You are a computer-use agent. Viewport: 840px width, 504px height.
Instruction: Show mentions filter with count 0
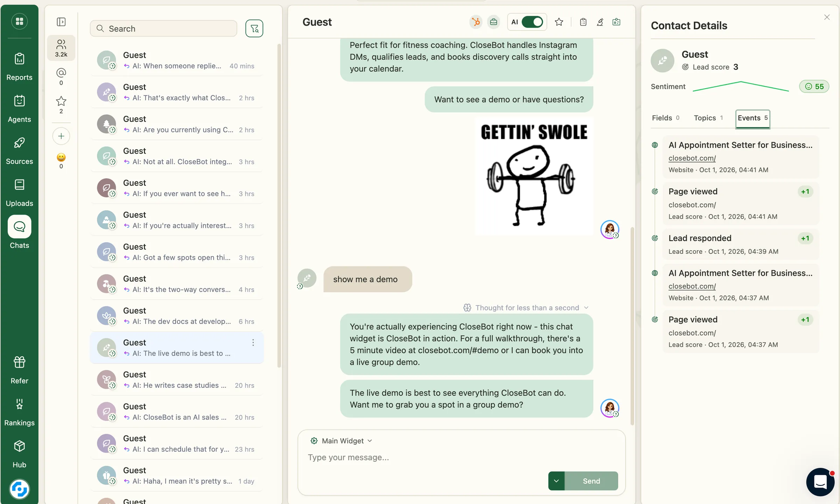click(x=61, y=77)
